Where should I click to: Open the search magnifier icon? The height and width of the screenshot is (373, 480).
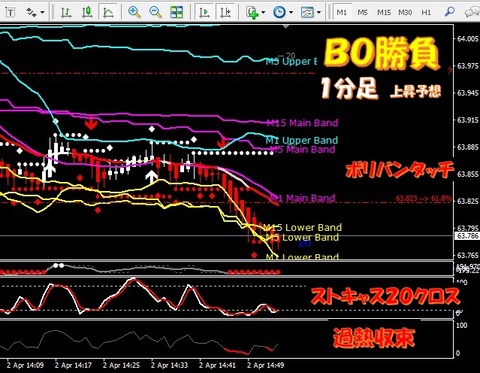(450, 13)
